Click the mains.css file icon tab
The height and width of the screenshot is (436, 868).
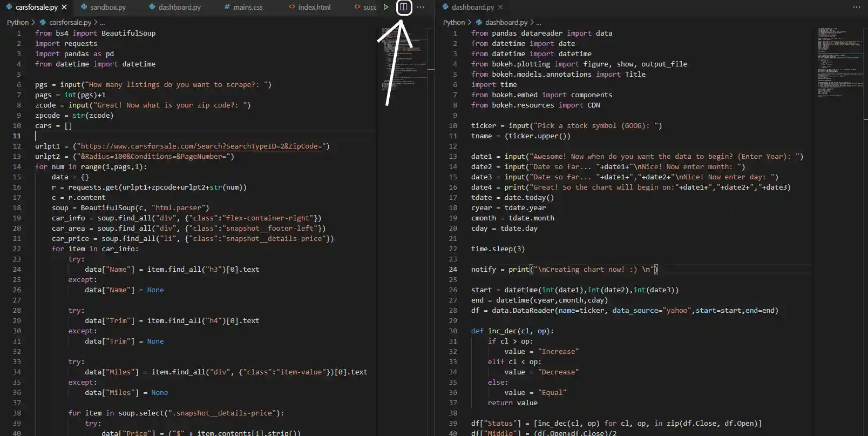point(227,7)
